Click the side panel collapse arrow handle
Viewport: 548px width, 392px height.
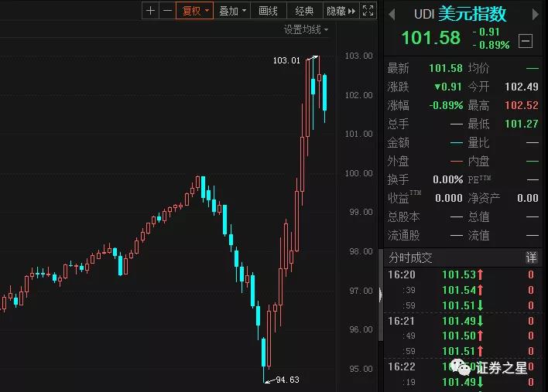[x=379, y=294]
